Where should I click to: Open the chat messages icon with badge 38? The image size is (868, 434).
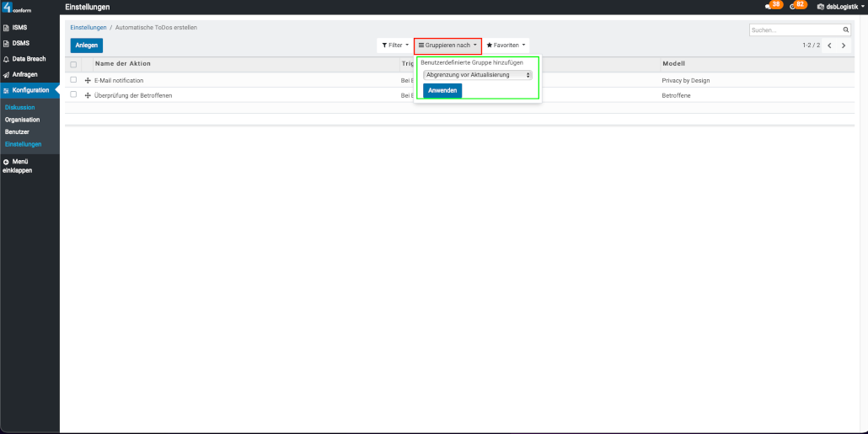click(768, 7)
